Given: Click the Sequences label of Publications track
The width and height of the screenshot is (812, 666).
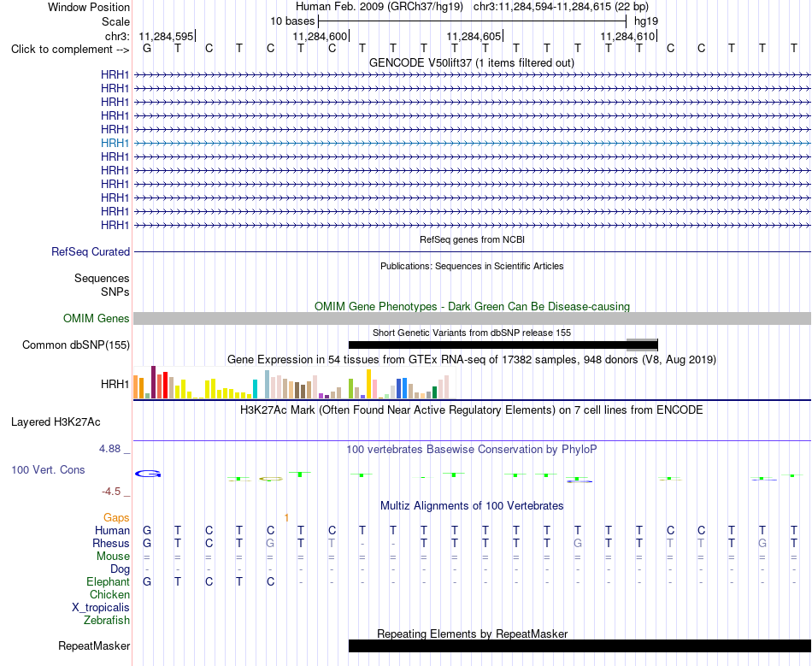Looking at the screenshot, I should 102,278.
